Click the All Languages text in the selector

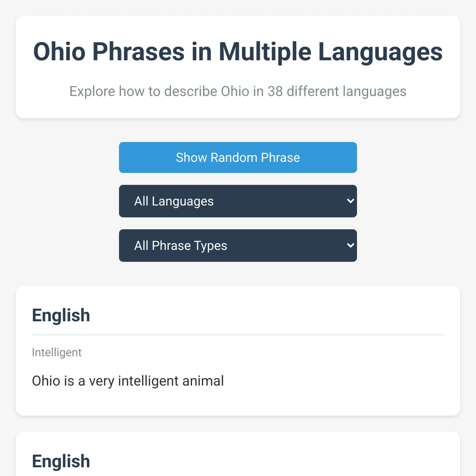click(x=174, y=201)
